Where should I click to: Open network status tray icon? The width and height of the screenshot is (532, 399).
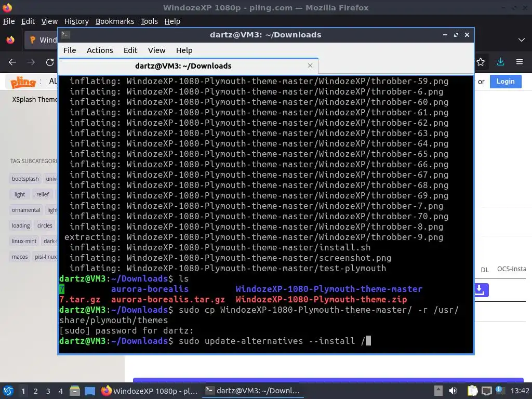click(x=486, y=391)
